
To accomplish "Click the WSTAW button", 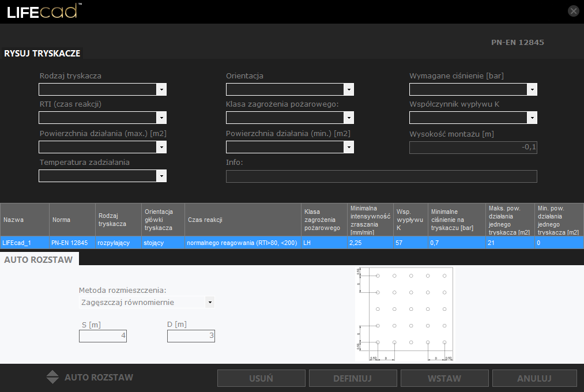I will [444, 379].
